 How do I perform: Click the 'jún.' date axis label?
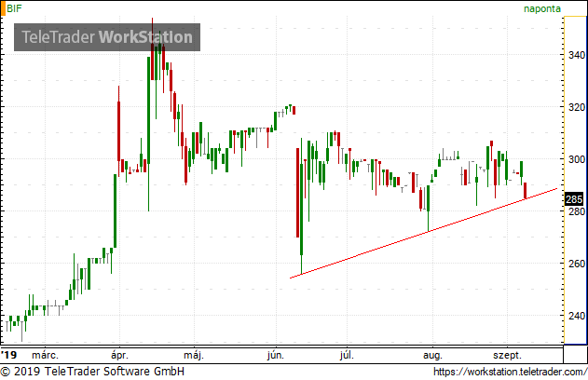276,355
